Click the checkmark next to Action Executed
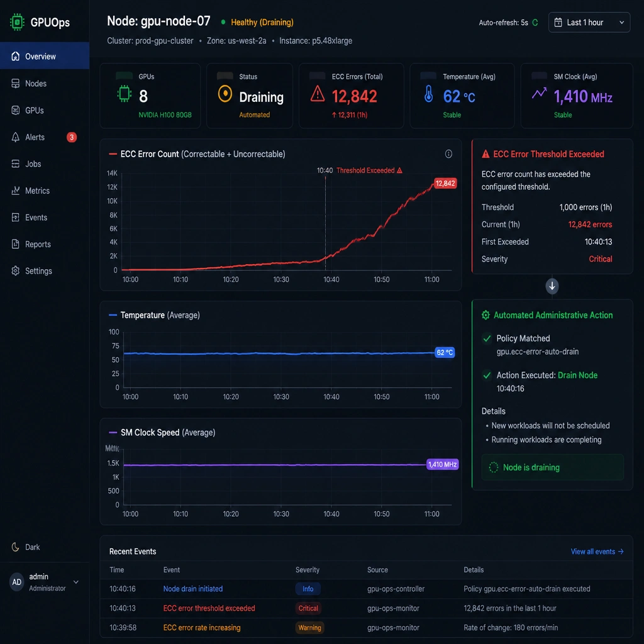Screen dimensions: 644x644 [487, 375]
